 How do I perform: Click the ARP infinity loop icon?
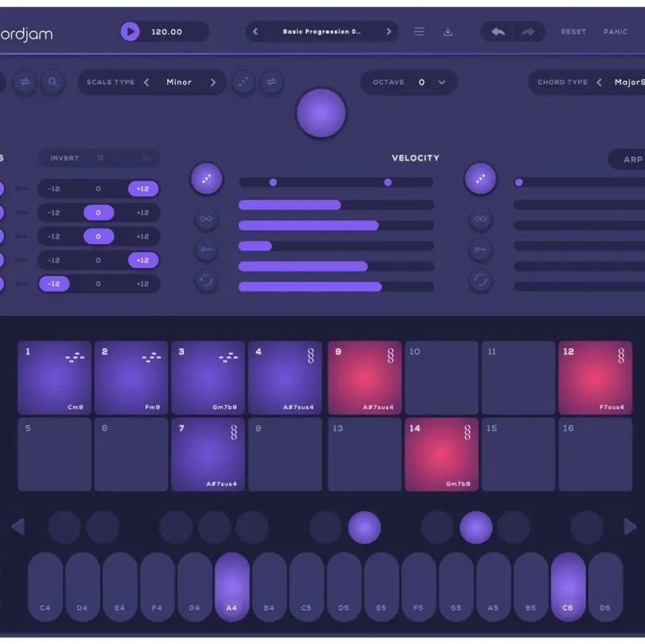480,219
